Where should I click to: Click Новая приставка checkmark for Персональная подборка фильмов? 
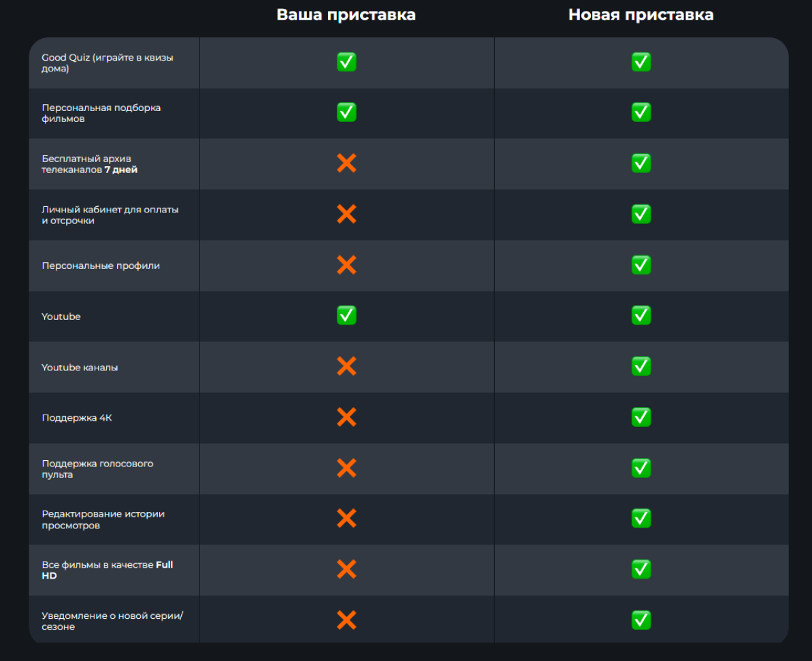(641, 112)
